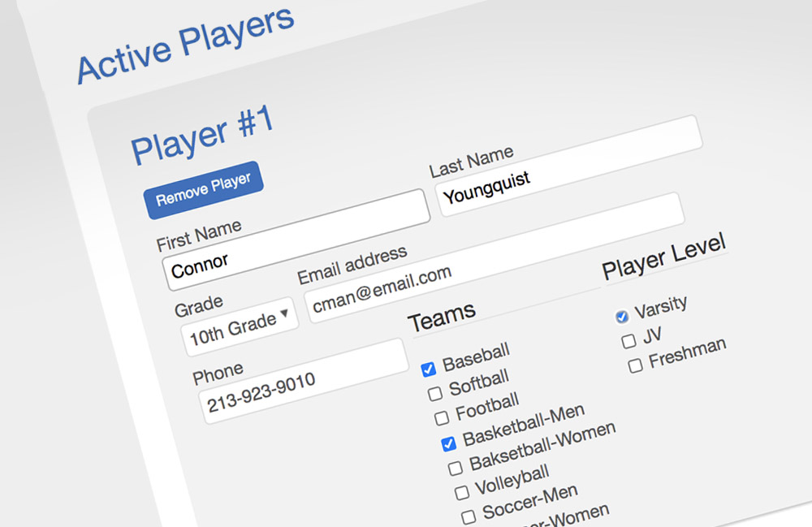The image size is (812, 527).
Task: Open the 10th Grade dropdown
Action: point(240,326)
